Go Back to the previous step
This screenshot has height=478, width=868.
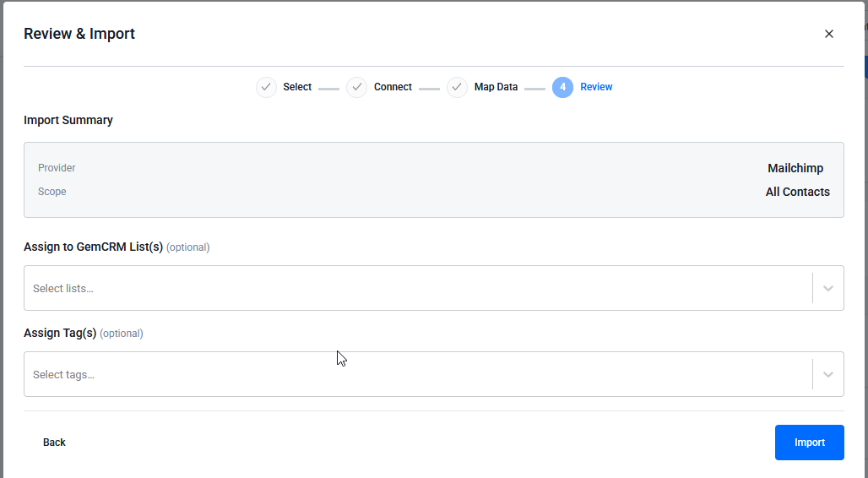[x=54, y=443]
